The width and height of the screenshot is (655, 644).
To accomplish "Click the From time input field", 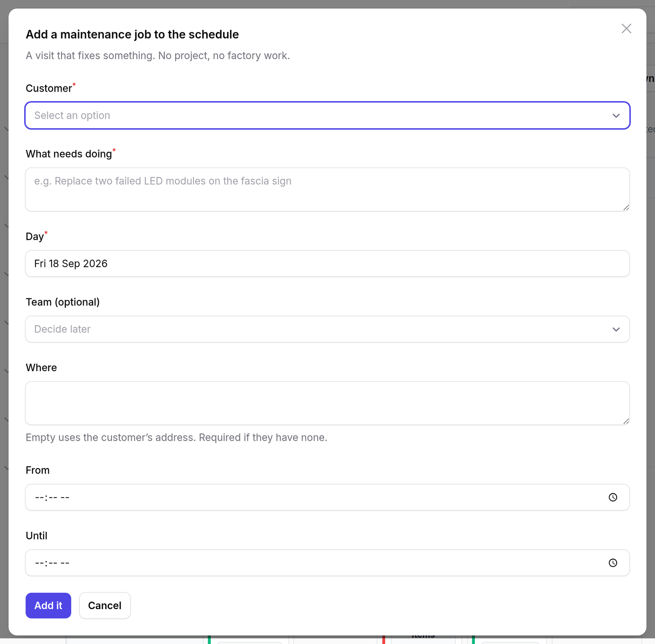I will pos(327,497).
